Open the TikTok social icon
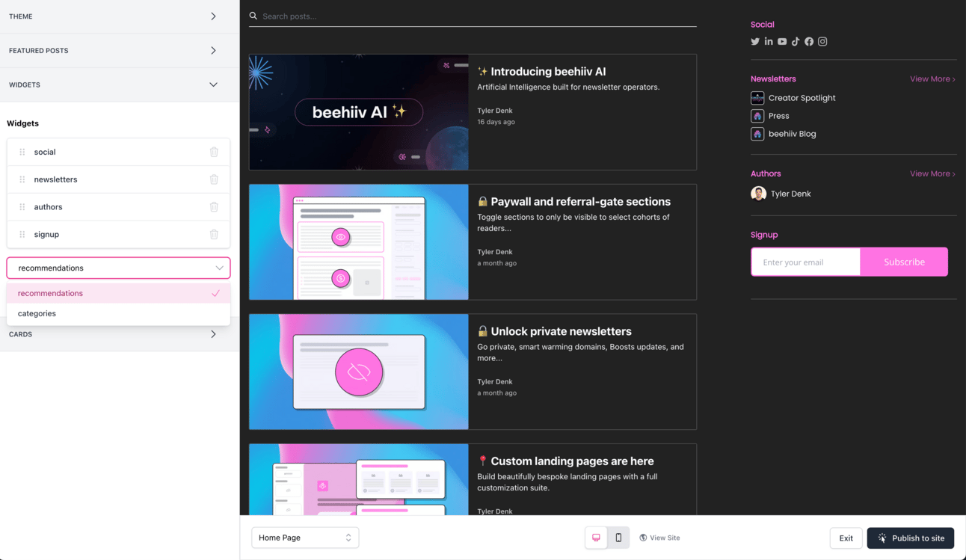This screenshot has height=560, width=966. (x=796, y=42)
